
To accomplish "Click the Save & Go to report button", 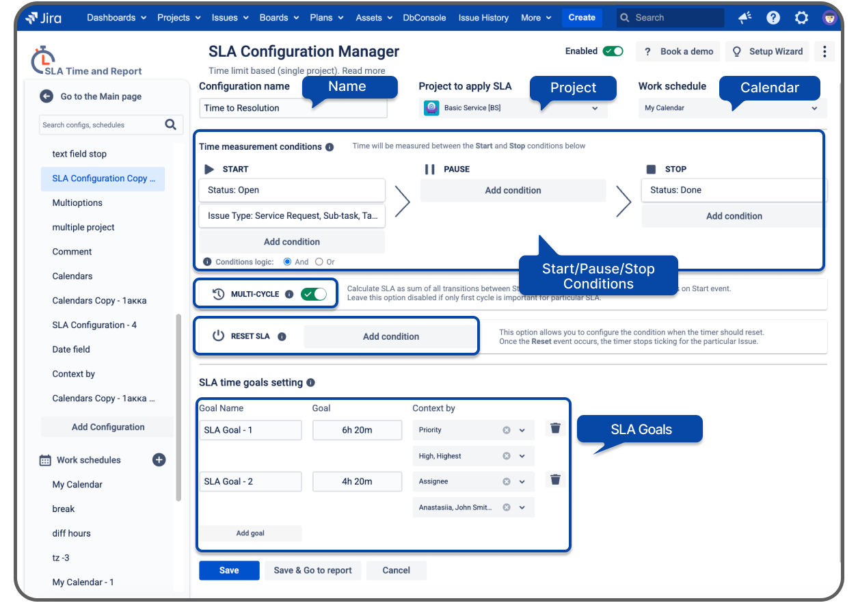I will pyautogui.click(x=312, y=570).
